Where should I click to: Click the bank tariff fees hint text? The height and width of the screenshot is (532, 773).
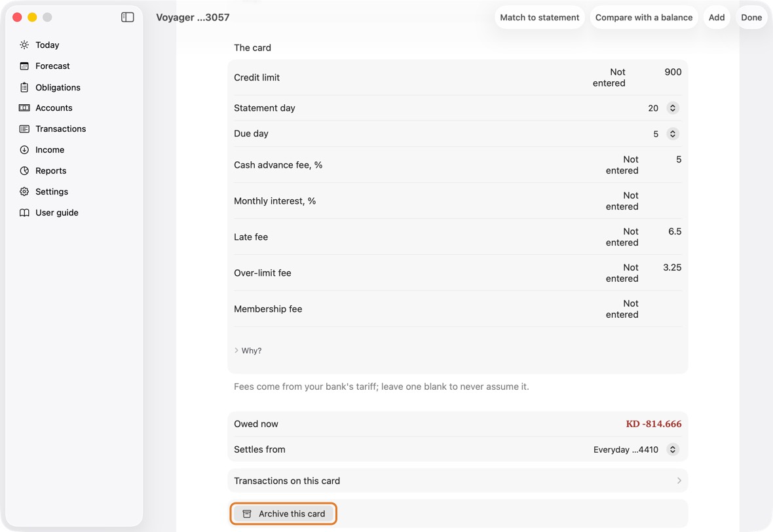point(381,387)
